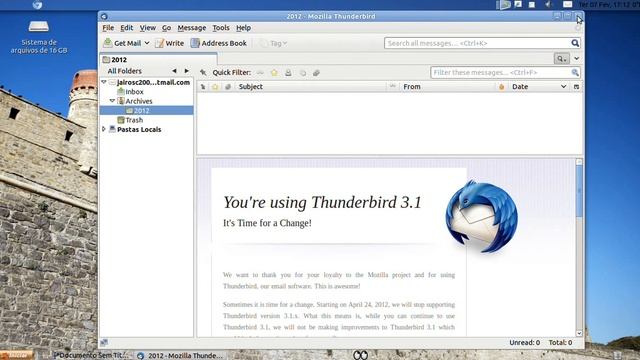This screenshot has height=360, width=640.
Task: Open the column picker icon
Action: click(576, 87)
